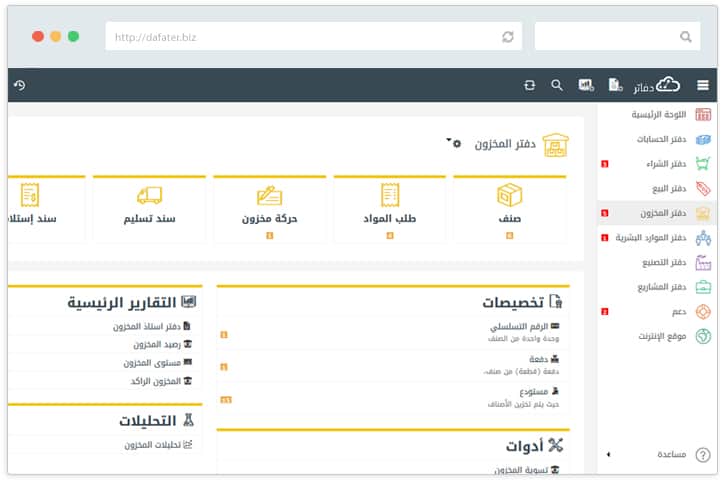The width and height of the screenshot is (725, 485).
Task: Open the رصيد المخزون report link
Action: pyautogui.click(x=153, y=344)
